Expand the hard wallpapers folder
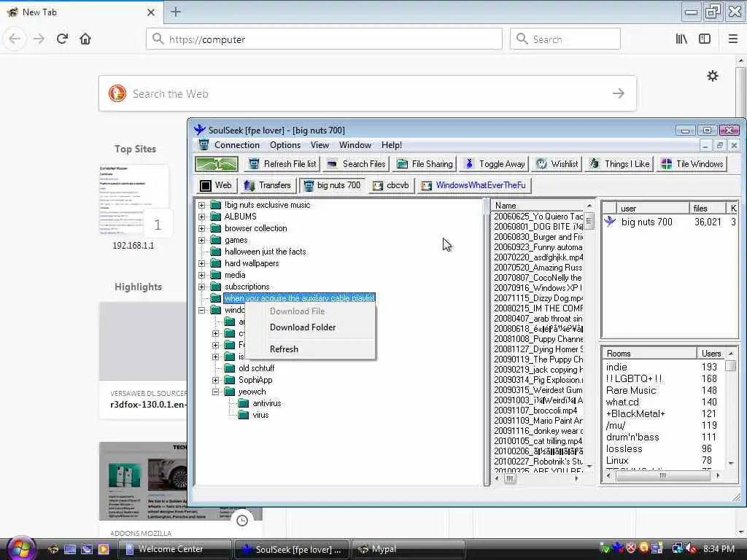 (x=201, y=263)
